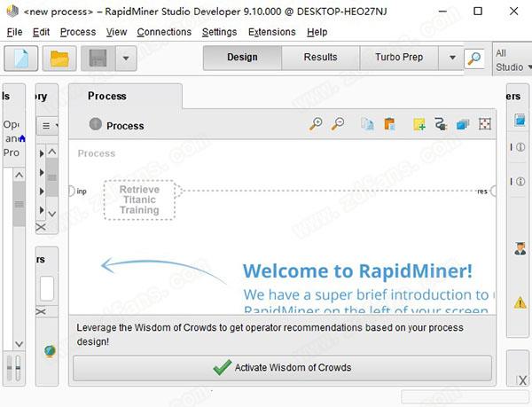
Task: Open a process with the folder icon
Action: [59, 59]
